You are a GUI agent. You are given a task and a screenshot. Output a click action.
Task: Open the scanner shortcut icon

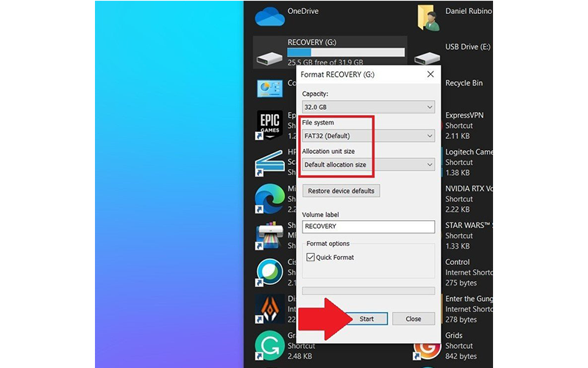[269, 163]
